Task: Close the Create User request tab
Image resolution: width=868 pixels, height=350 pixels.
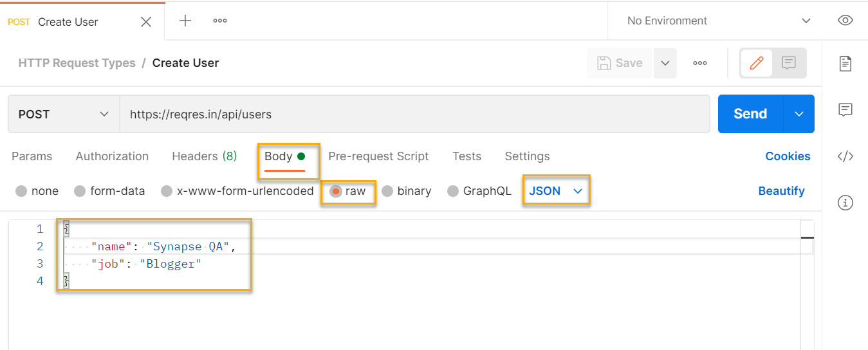Action: (x=146, y=22)
